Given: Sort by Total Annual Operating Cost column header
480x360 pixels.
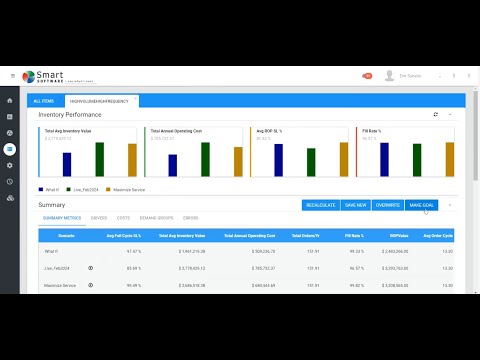Looking at the screenshot, I should pos(250,236).
